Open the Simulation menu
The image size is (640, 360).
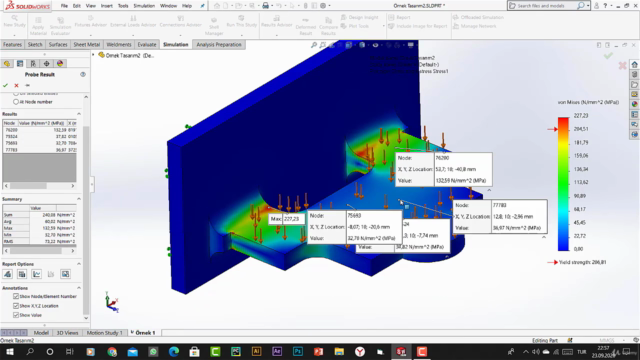click(144, 6)
